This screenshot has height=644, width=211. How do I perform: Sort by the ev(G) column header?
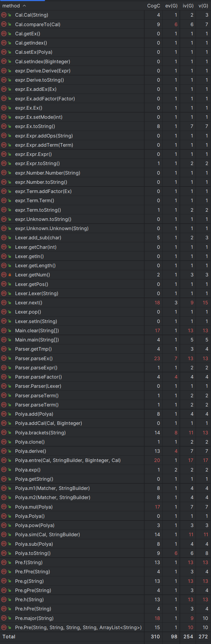pos(171,6)
